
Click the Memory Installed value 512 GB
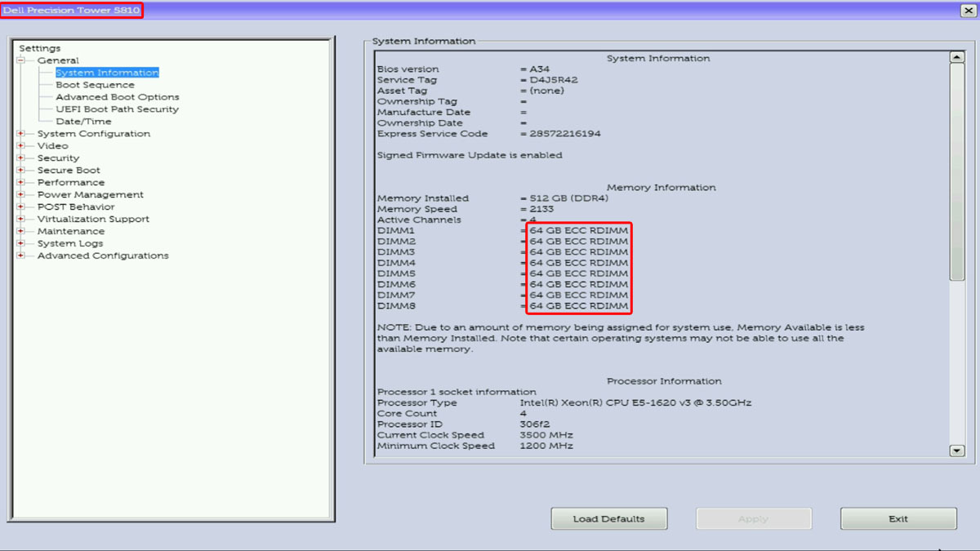[568, 198]
